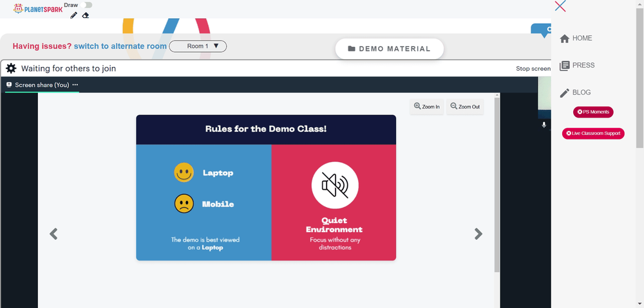The height and width of the screenshot is (308, 644).
Task: Click the microphone icon
Action: pos(544,125)
